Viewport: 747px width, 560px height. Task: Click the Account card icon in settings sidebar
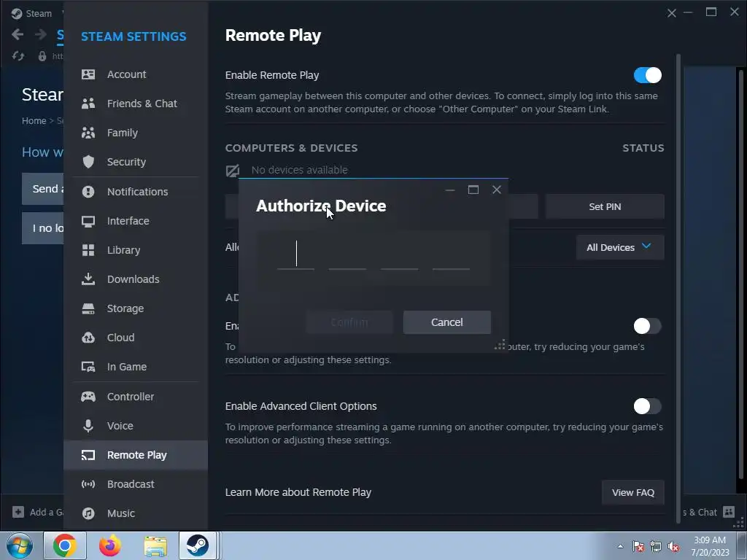(x=88, y=74)
